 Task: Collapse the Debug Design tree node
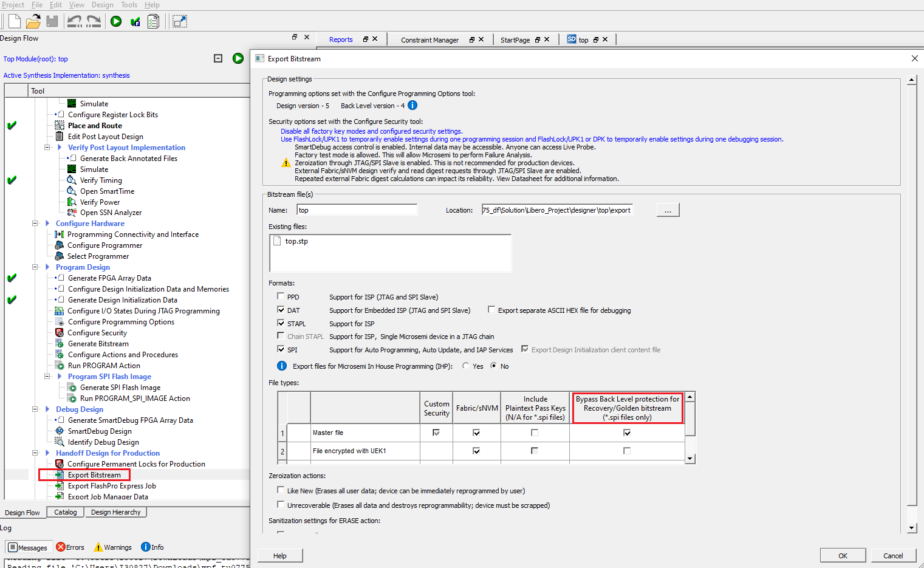[x=35, y=409]
